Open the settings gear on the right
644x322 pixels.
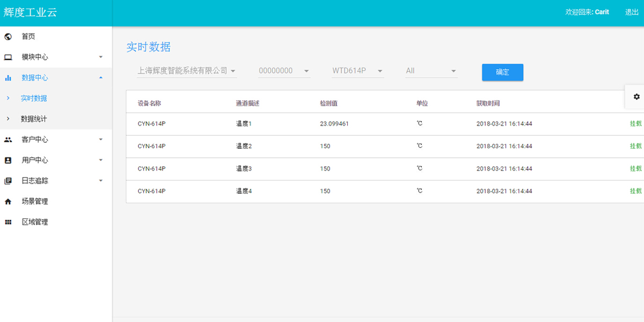636,97
